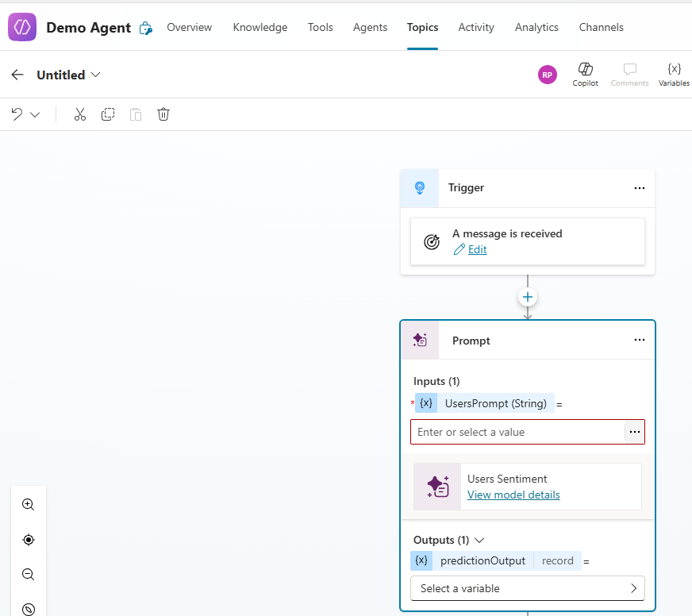Open the Analytics tab
Image resolution: width=692 pixels, height=616 pixels.
coord(536,27)
